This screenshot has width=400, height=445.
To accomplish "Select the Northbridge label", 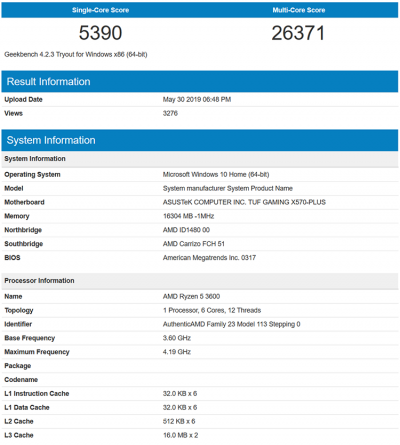I will tap(23, 230).
